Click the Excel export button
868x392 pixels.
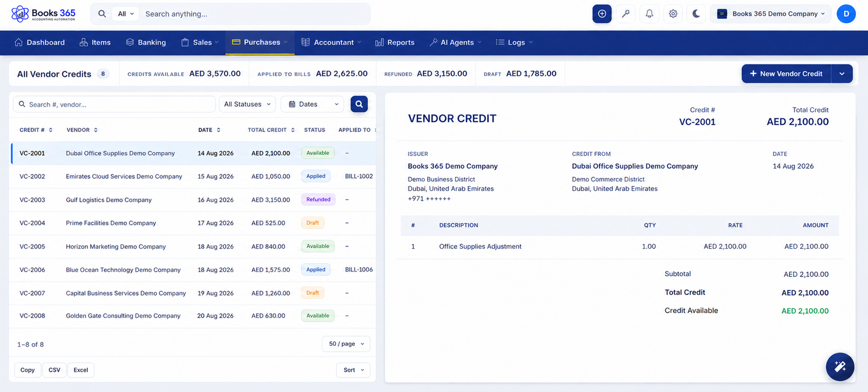[81, 370]
